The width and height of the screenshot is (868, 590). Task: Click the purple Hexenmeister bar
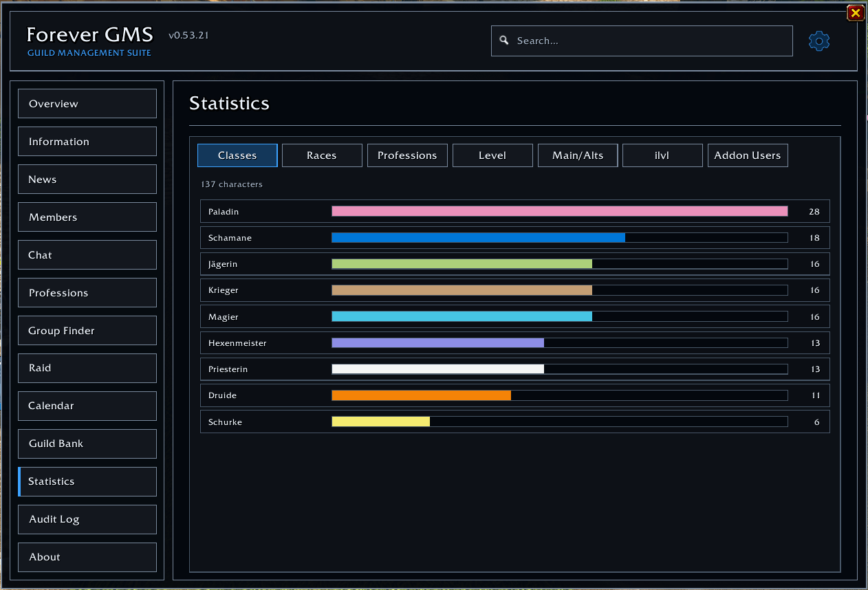pyautogui.click(x=438, y=342)
